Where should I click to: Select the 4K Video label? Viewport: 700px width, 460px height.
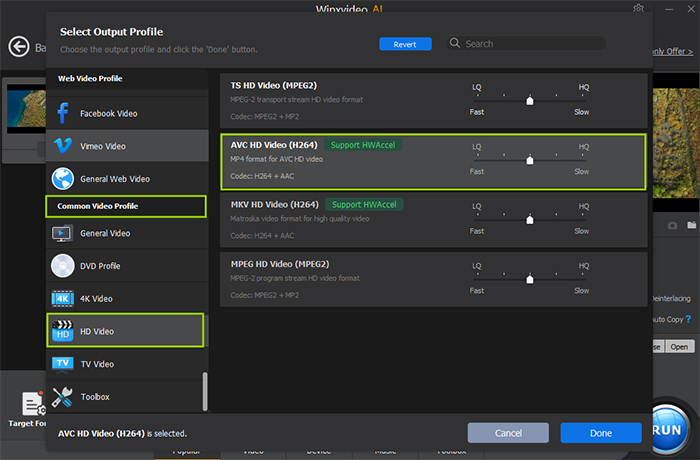coord(96,299)
